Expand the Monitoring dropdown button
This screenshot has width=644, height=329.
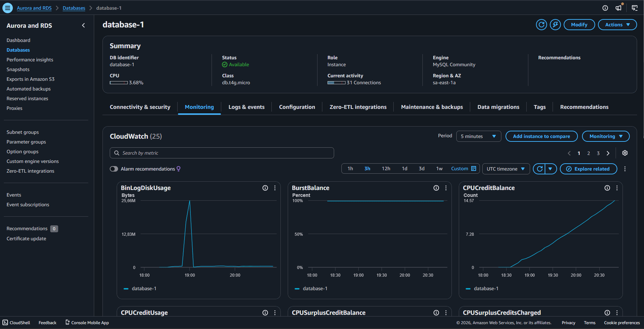pyautogui.click(x=606, y=136)
